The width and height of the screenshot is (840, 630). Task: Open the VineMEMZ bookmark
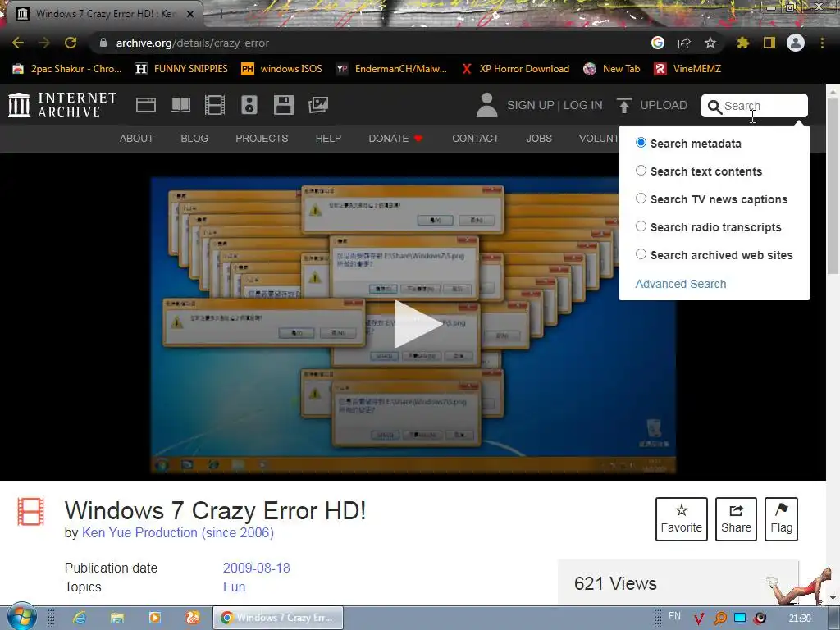688,69
